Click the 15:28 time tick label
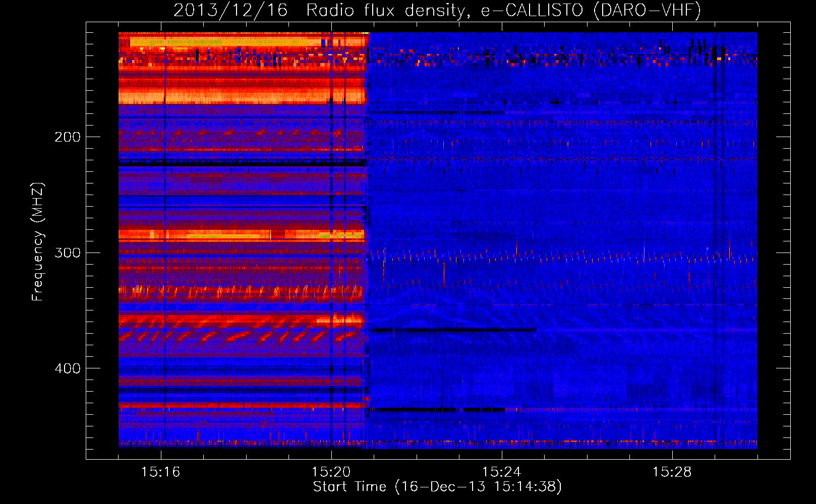This screenshot has width=816, height=504. pyautogui.click(x=672, y=472)
